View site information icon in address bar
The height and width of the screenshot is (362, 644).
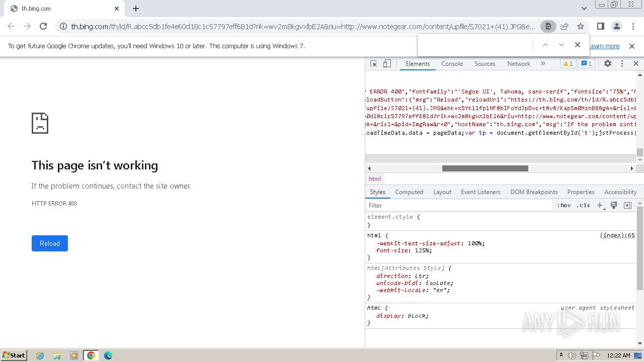tap(62, 27)
